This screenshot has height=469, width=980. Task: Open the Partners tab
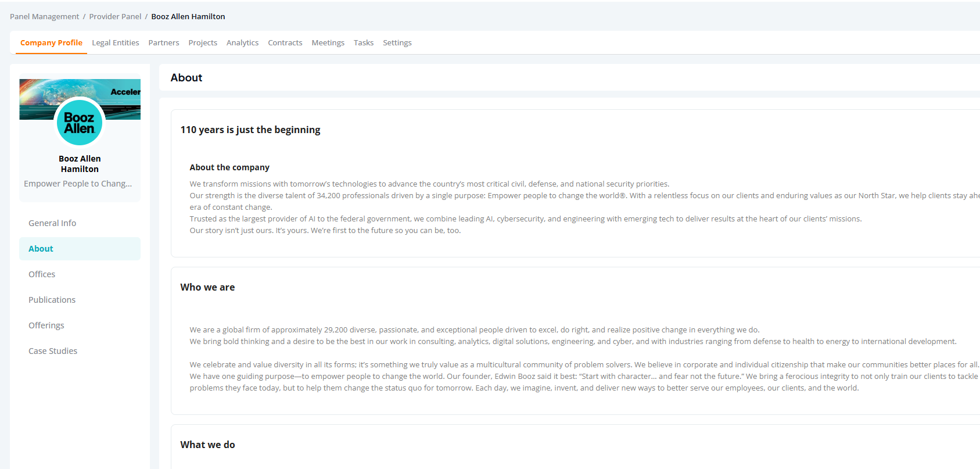pyautogui.click(x=164, y=42)
